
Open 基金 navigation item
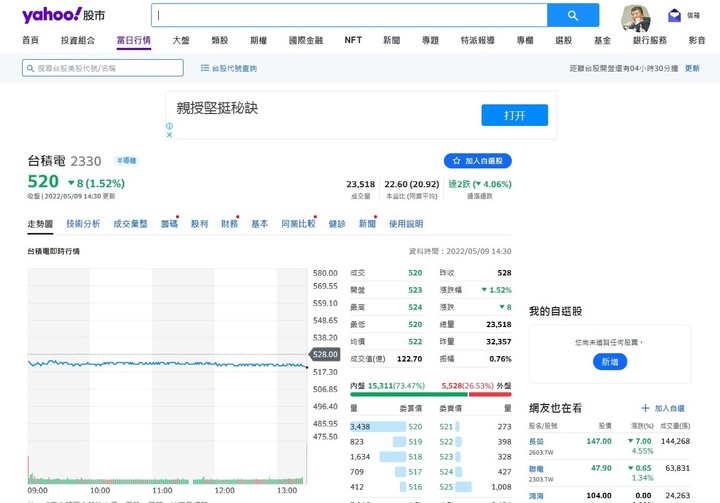pos(602,40)
